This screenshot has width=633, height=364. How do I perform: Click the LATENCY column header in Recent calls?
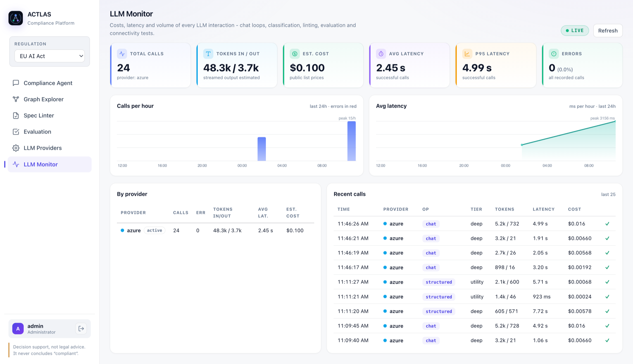[543, 209]
